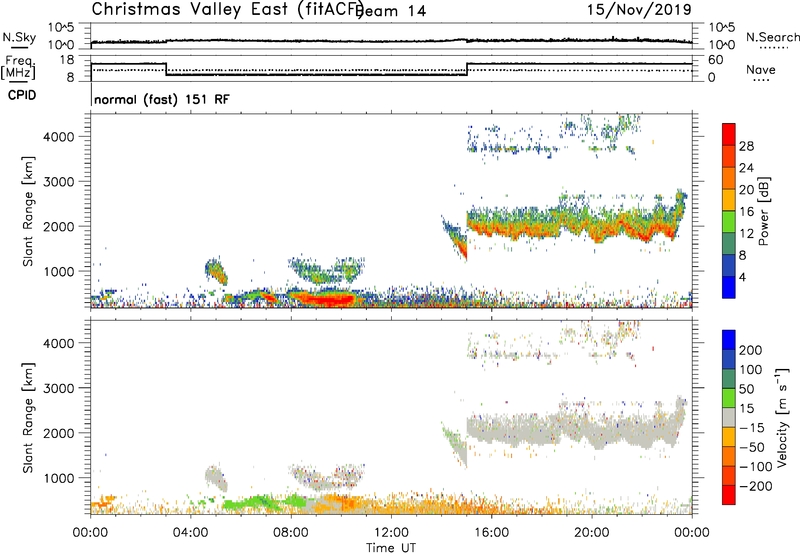The image size is (800, 554).
Task: Click 4000 tick on power panel axis
Action: (58, 137)
